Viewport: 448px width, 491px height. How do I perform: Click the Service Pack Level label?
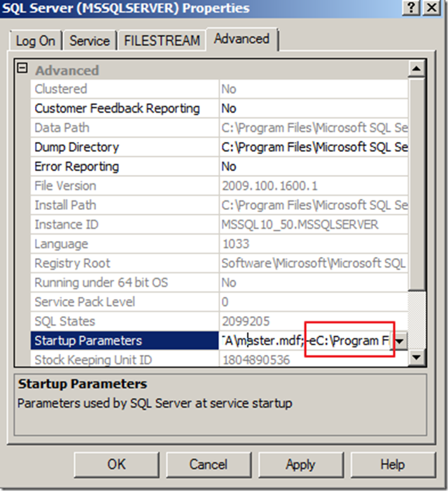[85, 302]
